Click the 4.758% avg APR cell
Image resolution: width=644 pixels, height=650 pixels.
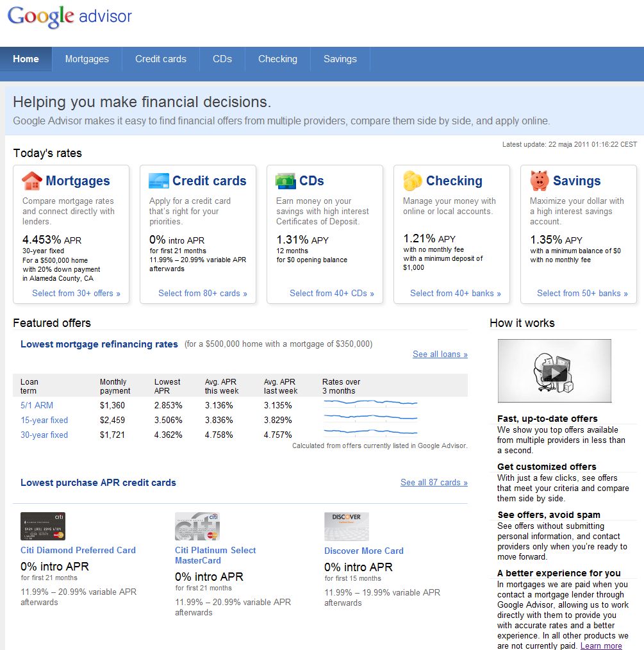point(219,435)
